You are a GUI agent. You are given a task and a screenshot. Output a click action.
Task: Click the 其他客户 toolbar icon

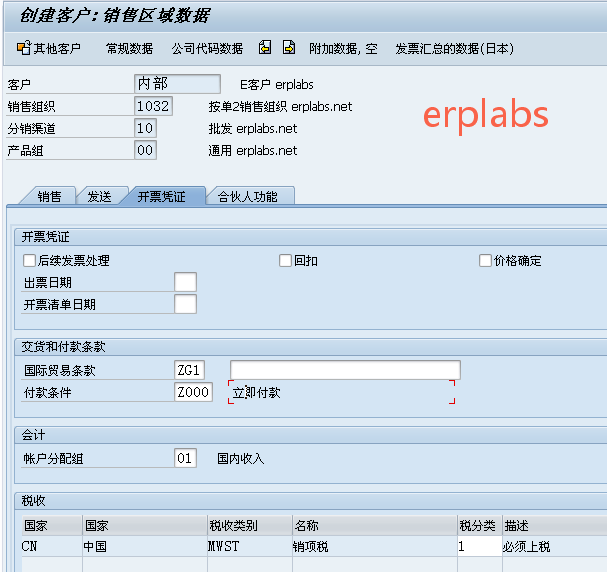click(x=24, y=48)
